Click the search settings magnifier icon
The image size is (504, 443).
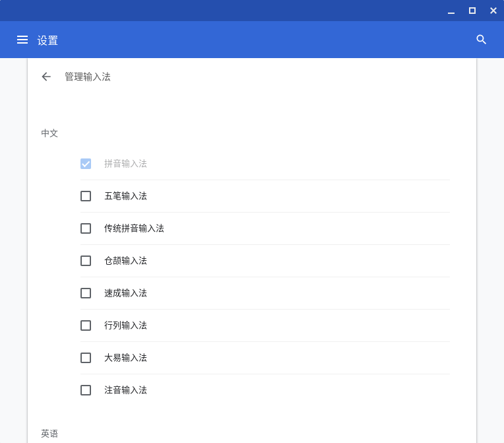pos(482,40)
